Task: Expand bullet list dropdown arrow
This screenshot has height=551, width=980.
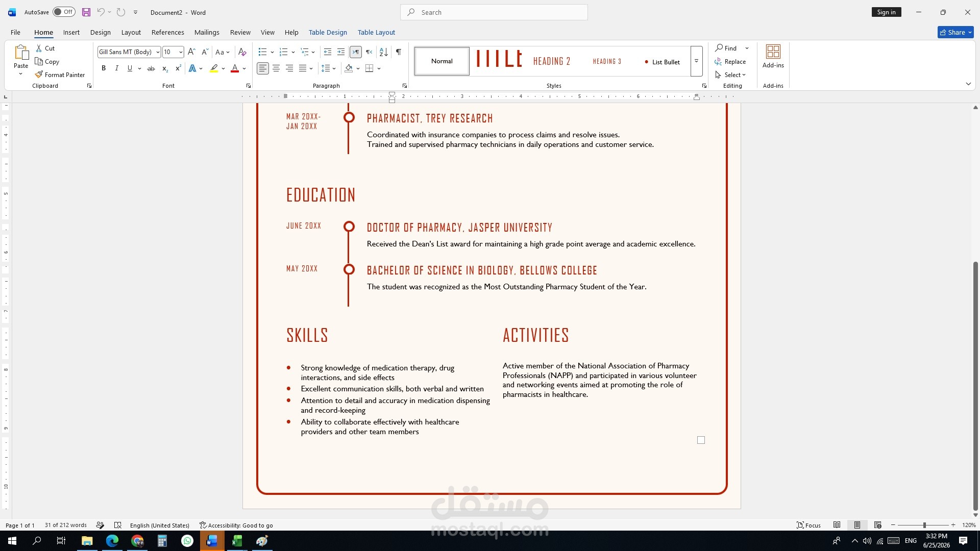Action: coord(272,52)
